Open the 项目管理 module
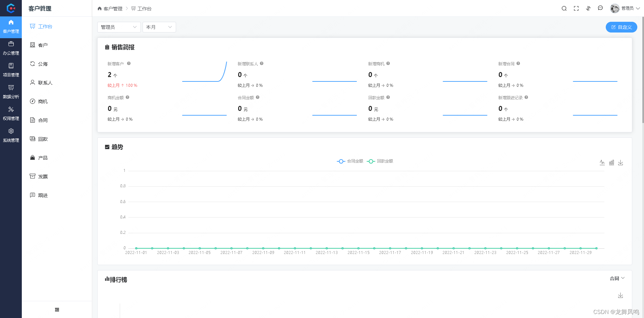 [11, 70]
